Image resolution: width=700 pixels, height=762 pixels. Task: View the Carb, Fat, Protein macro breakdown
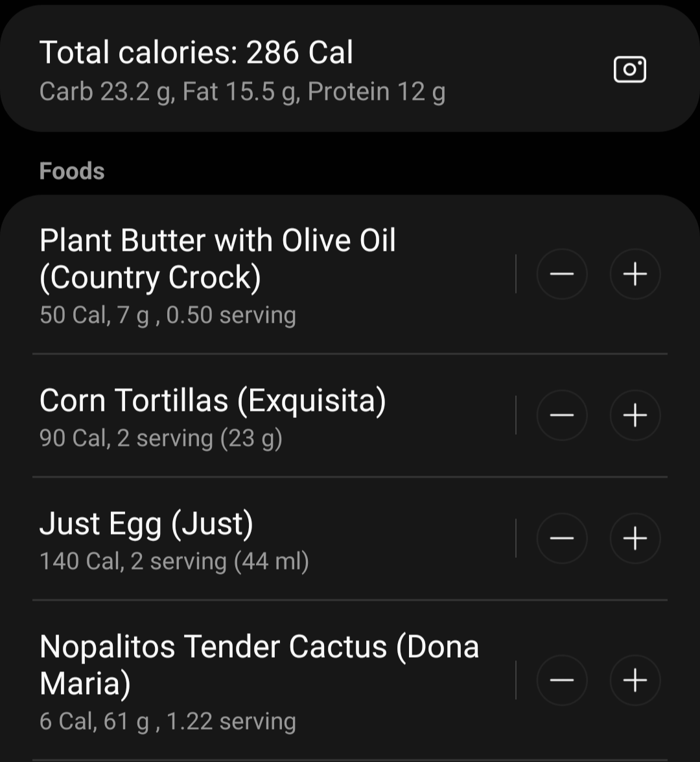(242, 92)
